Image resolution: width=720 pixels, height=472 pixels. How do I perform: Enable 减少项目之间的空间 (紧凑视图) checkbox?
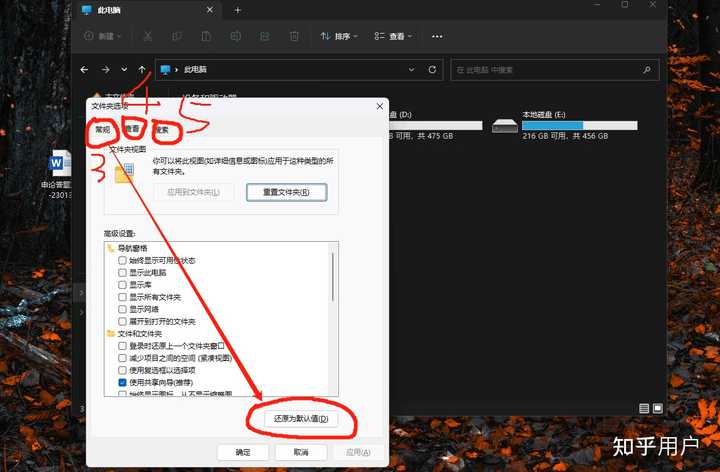[122, 358]
